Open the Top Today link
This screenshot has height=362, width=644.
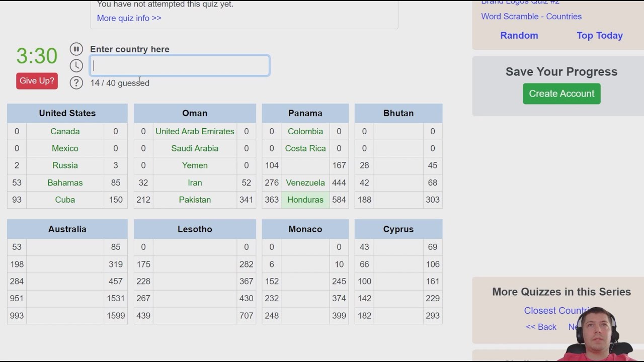pos(600,35)
